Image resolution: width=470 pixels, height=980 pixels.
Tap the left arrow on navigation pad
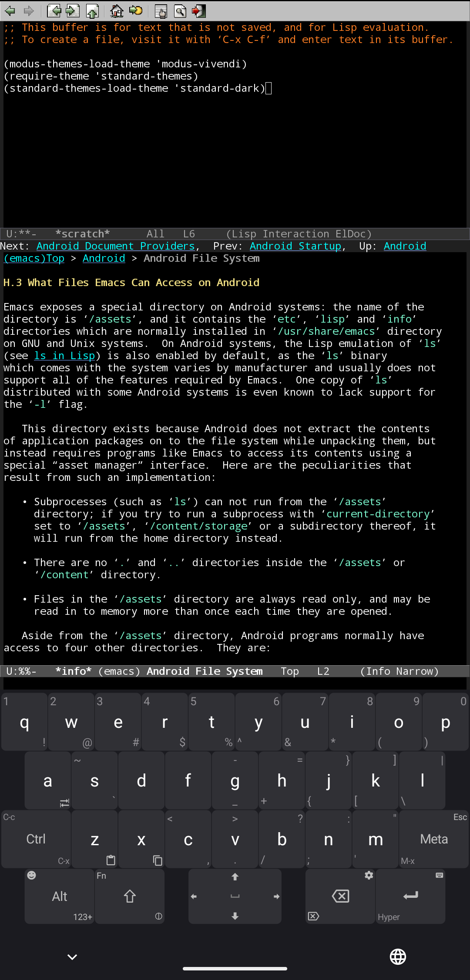pyautogui.click(x=194, y=897)
